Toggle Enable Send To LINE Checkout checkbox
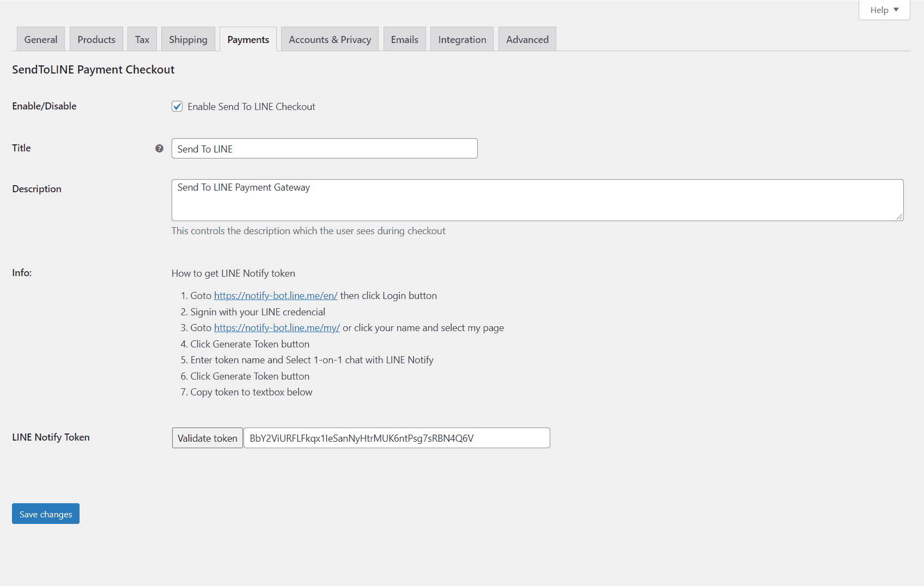The image size is (924, 586). 177,107
